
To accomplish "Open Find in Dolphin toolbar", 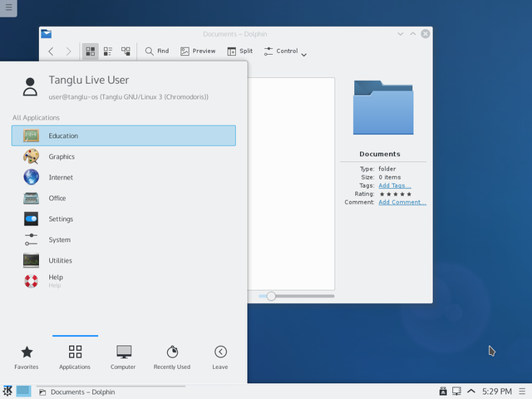I will 157,51.
